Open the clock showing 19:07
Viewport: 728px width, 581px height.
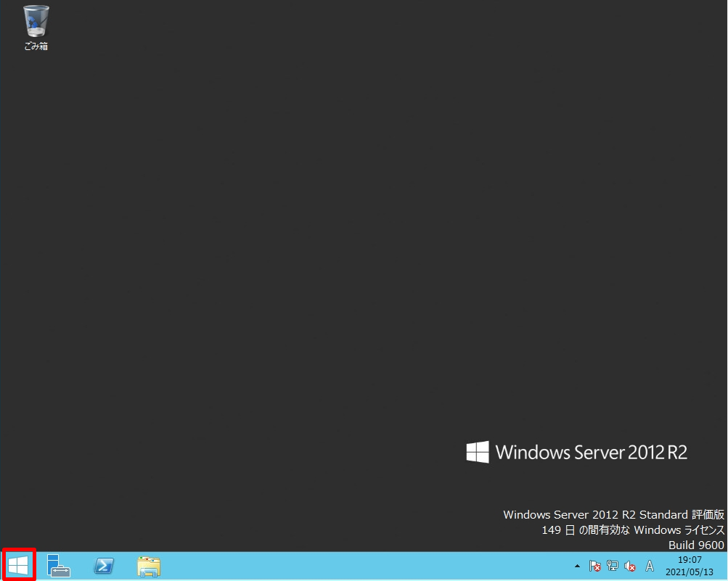(690, 560)
